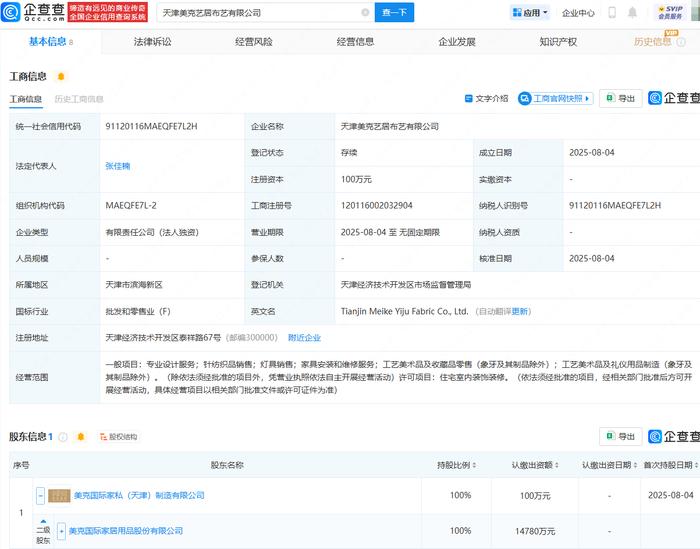Click 文字介绍 button
Viewport: 700px width, 549px height.
[x=487, y=99]
